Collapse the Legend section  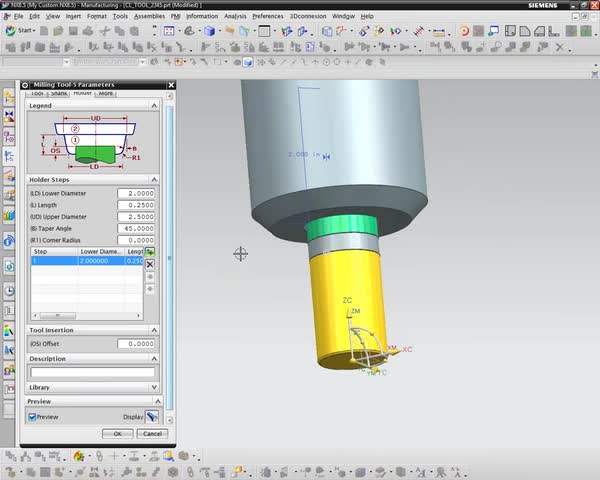pos(154,106)
